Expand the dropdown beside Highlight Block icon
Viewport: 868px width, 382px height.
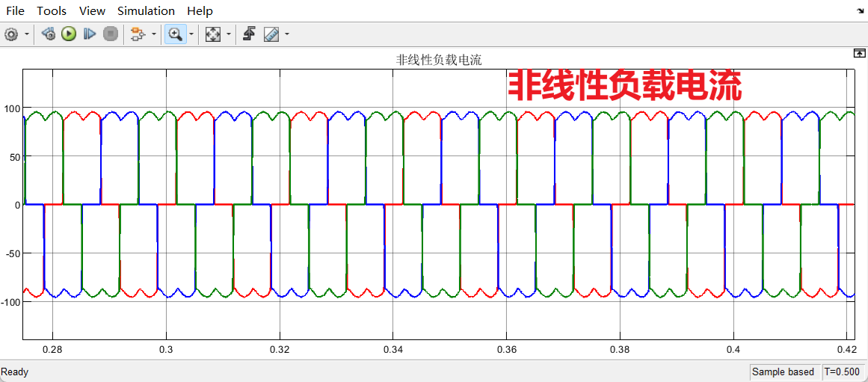coord(153,34)
